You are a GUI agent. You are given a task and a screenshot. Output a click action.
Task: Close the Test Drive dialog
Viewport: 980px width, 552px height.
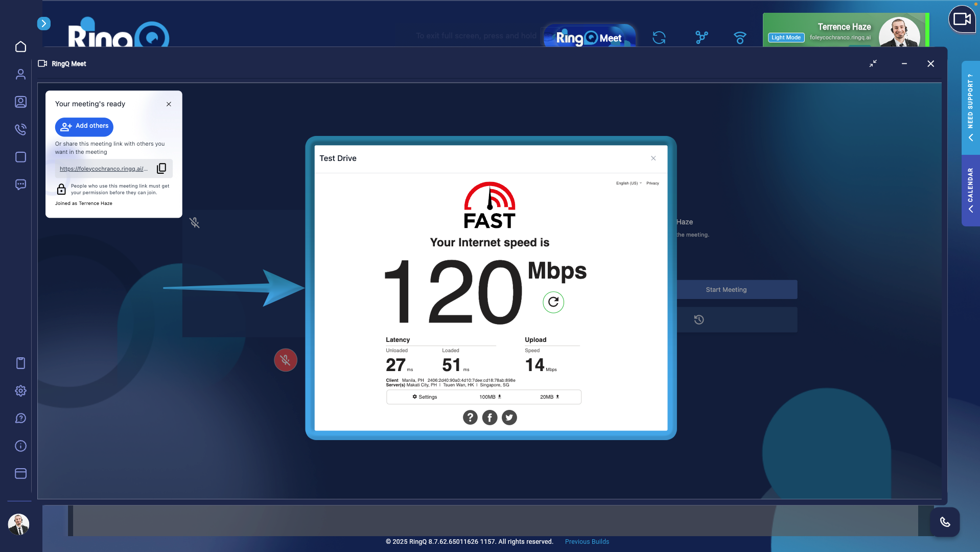pos(654,158)
